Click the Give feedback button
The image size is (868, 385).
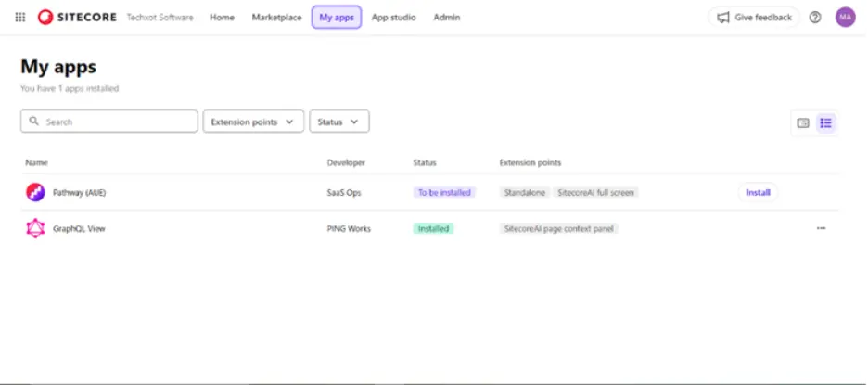click(x=754, y=18)
